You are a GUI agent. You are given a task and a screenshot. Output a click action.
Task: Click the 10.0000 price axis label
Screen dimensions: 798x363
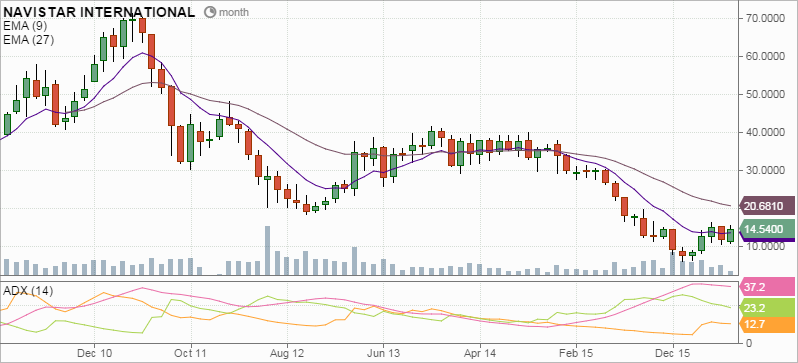click(764, 246)
